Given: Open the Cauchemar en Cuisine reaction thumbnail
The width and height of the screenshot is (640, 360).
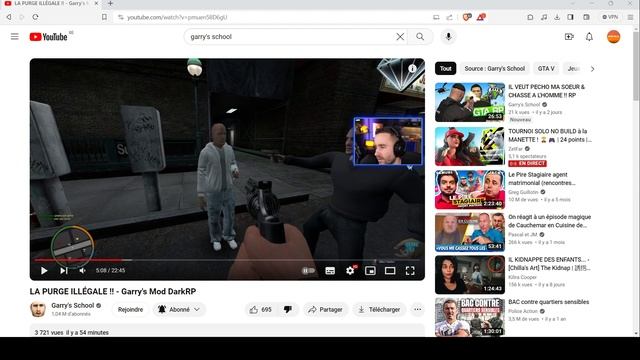Looking at the screenshot, I should point(470,232).
